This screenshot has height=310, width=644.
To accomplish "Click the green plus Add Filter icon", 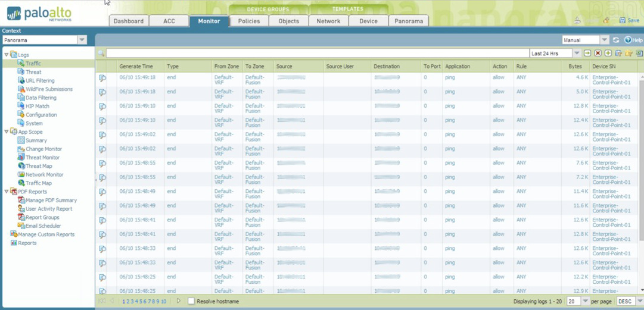I will point(608,54).
